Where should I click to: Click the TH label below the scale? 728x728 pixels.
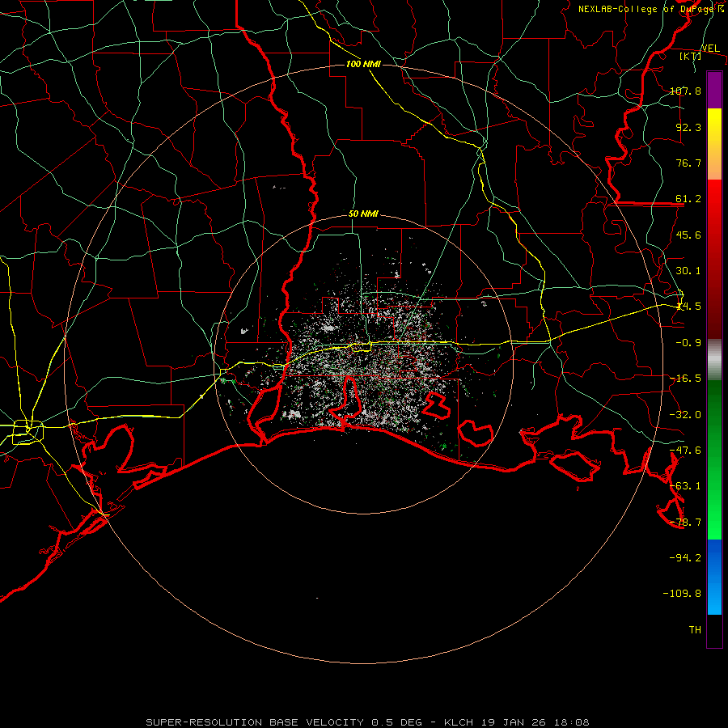(x=695, y=629)
